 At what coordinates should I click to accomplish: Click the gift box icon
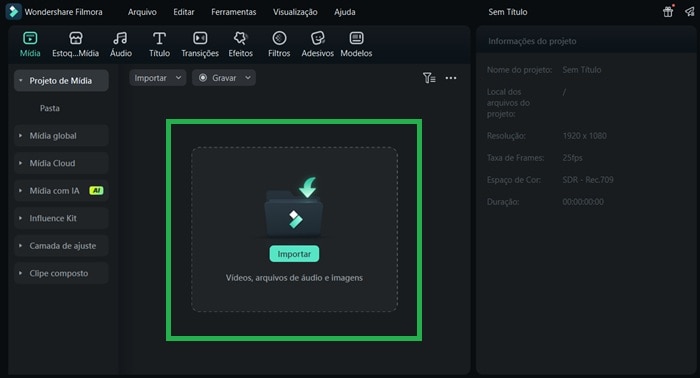click(668, 12)
